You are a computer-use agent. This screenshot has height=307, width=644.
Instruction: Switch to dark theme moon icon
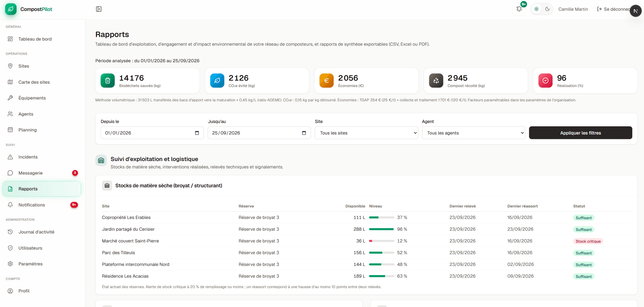pyautogui.click(x=547, y=9)
